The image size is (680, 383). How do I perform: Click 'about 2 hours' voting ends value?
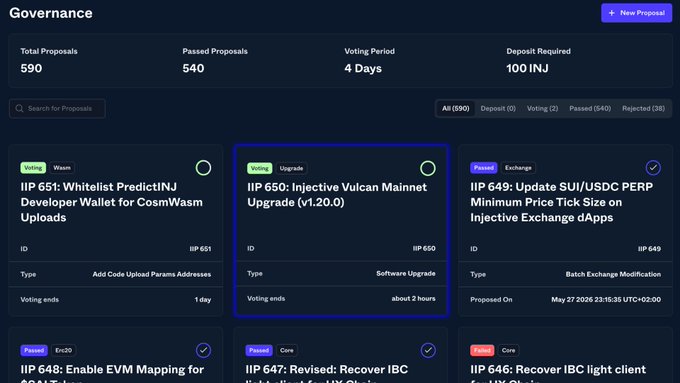click(x=413, y=298)
